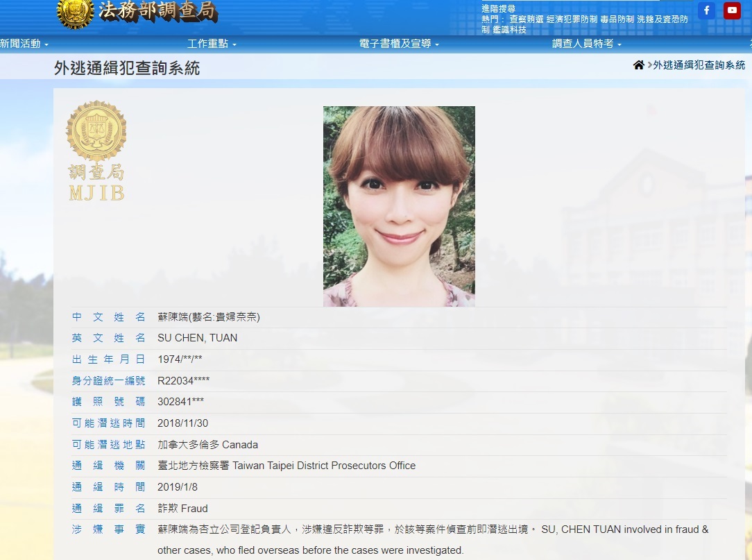Click the birth date value 1974/**/**
This screenshot has width=752, height=560.
point(180,359)
